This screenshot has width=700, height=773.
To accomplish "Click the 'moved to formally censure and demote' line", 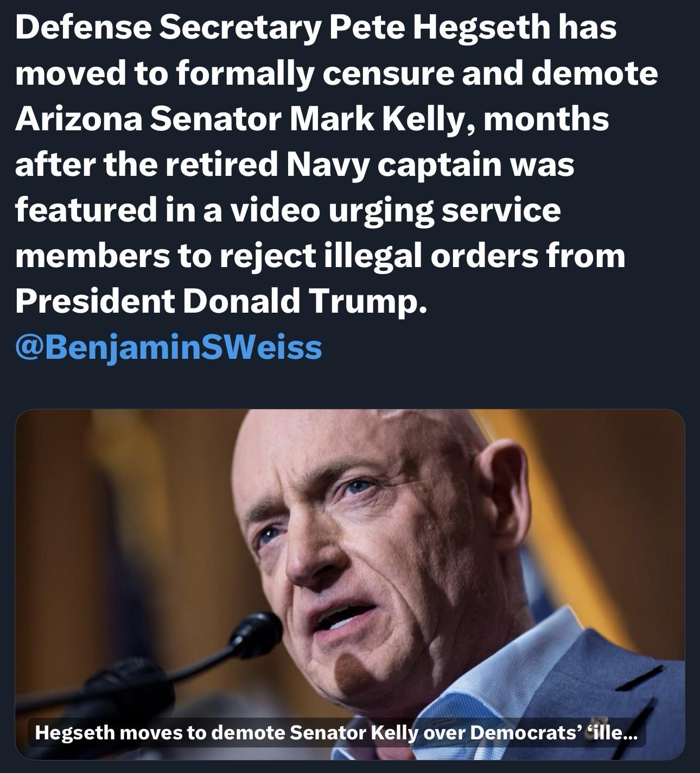I will coord(336,73).
